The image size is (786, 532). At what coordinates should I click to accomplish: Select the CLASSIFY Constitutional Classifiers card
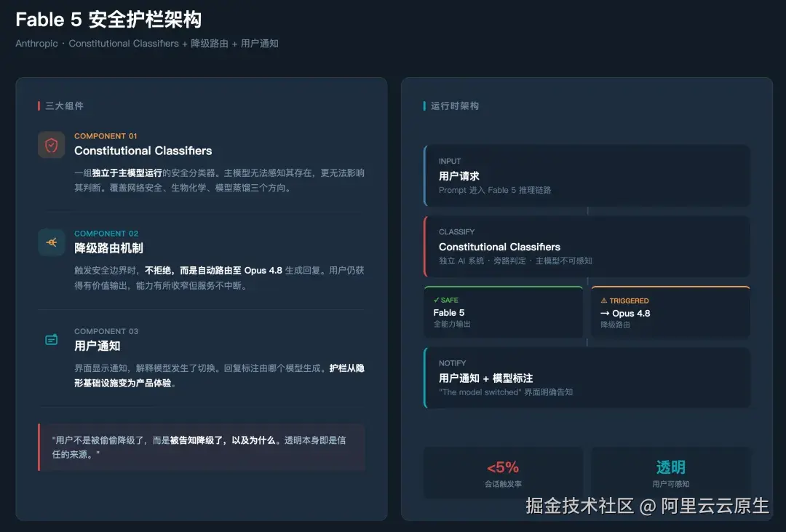(x=587, y=246)
